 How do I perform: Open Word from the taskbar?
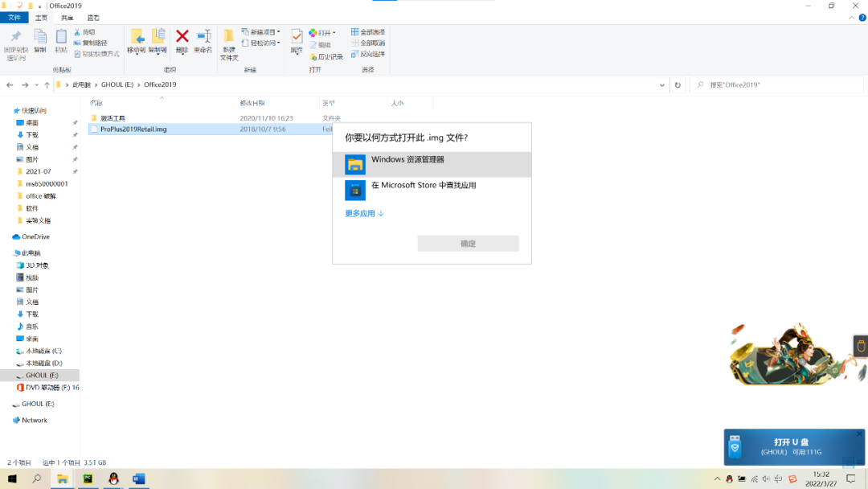(x=138, y=479)
